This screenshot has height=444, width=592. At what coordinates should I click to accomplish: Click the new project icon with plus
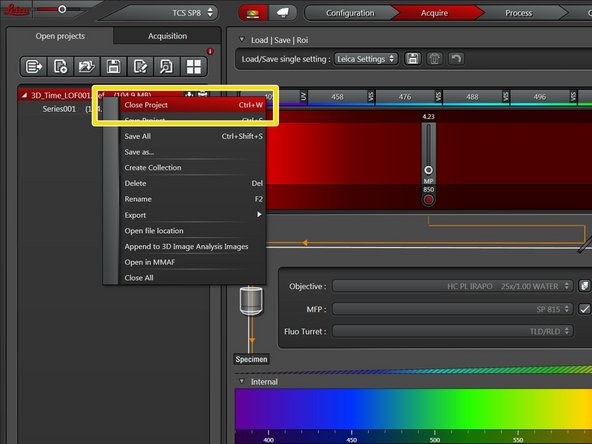(x=60, y=67)
